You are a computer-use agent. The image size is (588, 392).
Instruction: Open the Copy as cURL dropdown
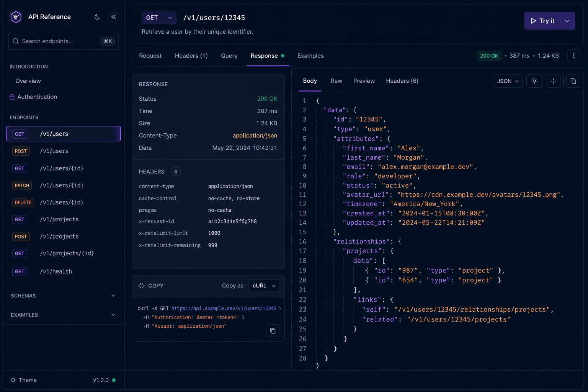pos(264,286)
